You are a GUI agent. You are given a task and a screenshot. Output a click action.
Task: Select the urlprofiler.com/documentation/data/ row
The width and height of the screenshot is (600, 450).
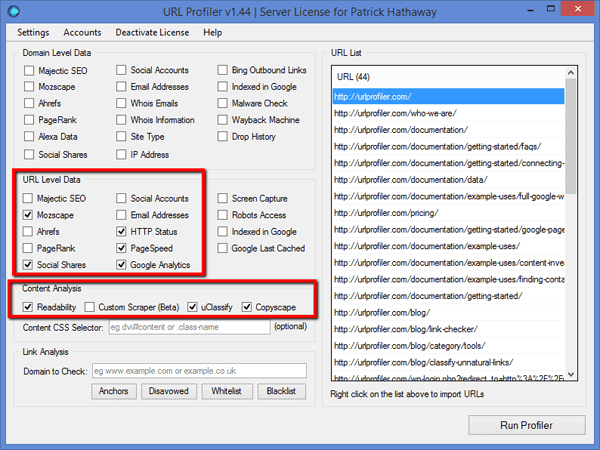pos(448,179)
